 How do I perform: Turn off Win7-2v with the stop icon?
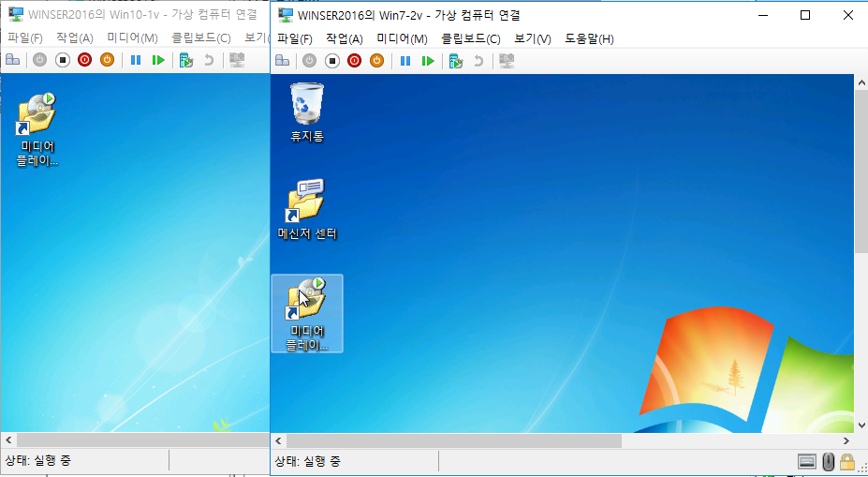(332, 60)
